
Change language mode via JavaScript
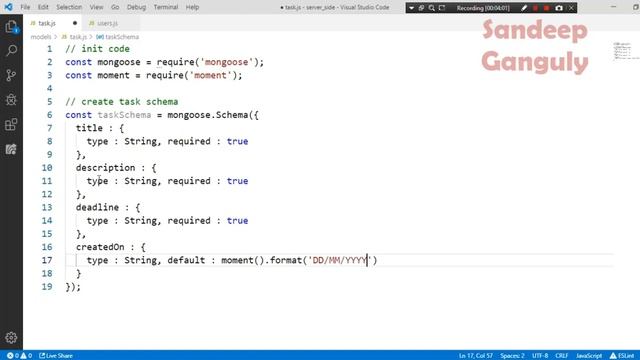point(589,356)
